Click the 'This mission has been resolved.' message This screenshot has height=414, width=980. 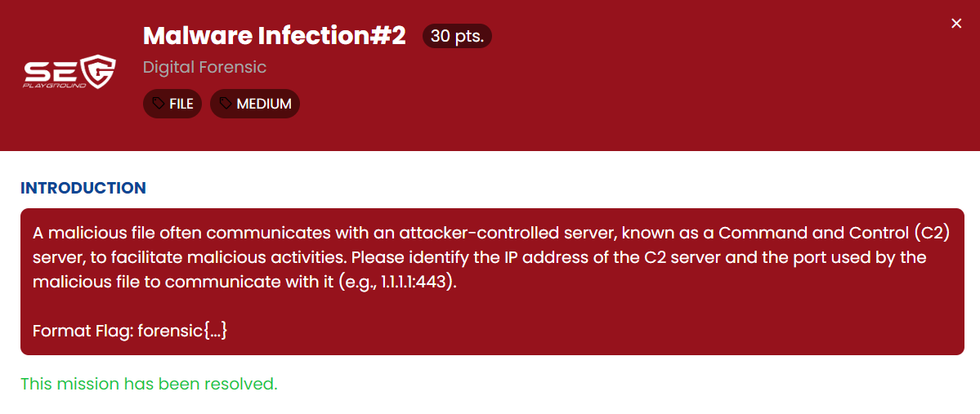(x=149, y=384)
